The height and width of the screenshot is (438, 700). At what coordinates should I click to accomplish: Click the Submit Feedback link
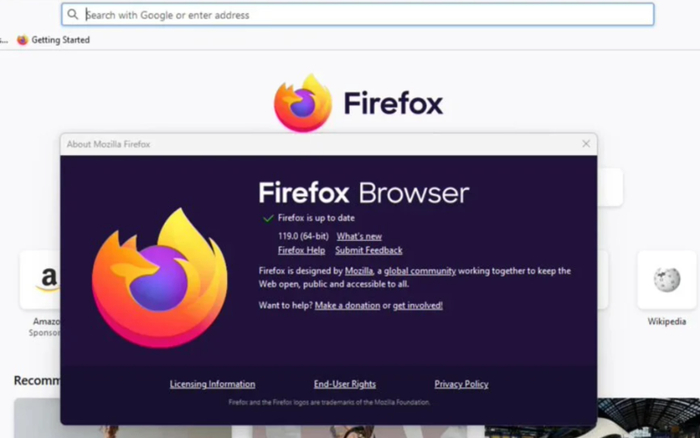(x=369, y=250)
